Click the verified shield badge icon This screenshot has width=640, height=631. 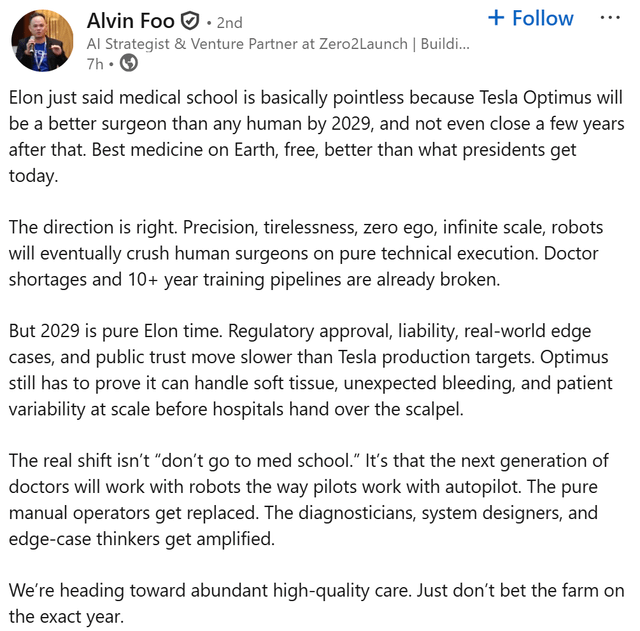pyautogui.click(x=190, y=21)
